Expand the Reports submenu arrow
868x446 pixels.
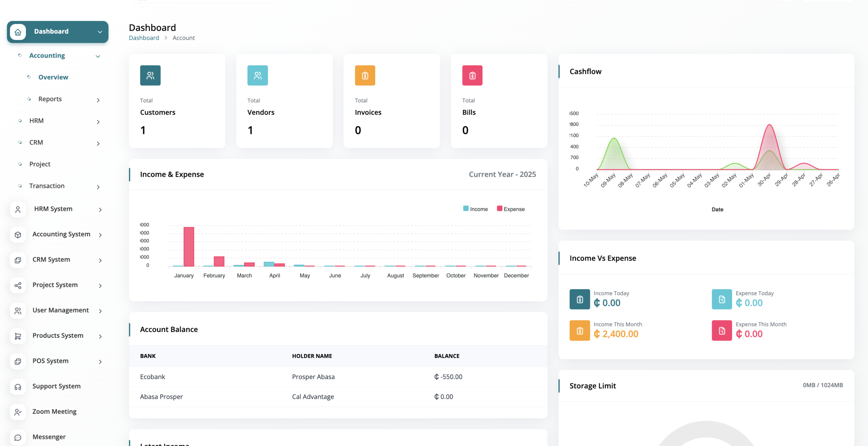point(98,100)
